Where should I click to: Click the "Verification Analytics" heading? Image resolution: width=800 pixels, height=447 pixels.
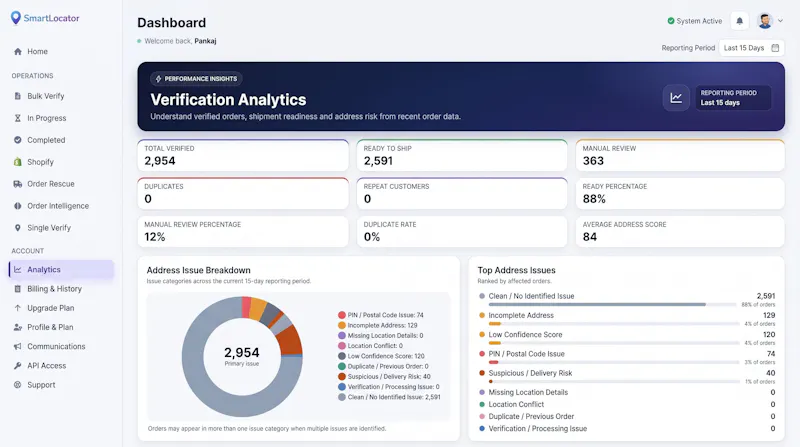point(228,100)
